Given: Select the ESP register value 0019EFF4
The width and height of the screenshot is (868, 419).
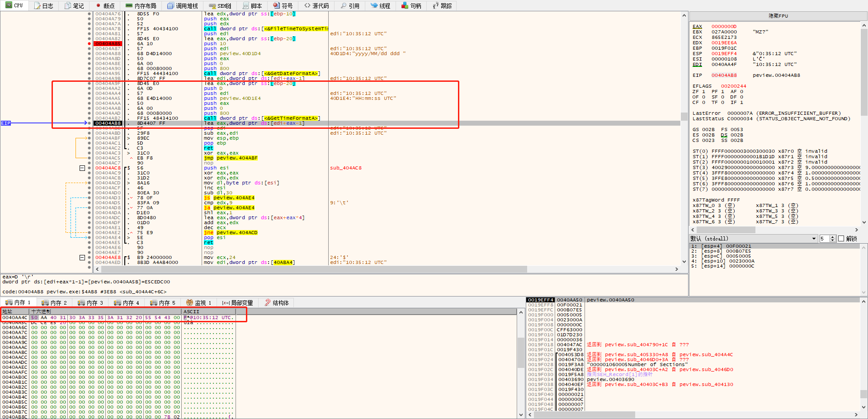Looking at the screenshot, I should tap(724, 53).
